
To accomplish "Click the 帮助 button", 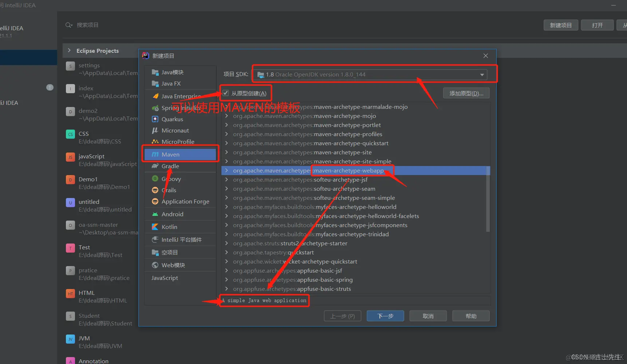I will [x=471, y=316].
